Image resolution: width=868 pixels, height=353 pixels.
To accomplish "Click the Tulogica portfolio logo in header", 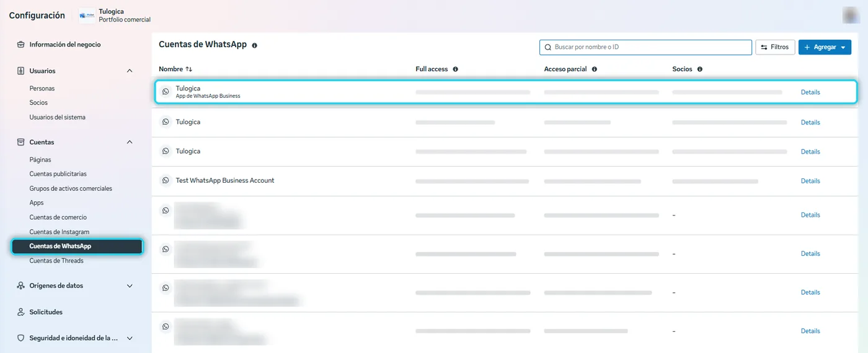I will click(x=87, y=15).
